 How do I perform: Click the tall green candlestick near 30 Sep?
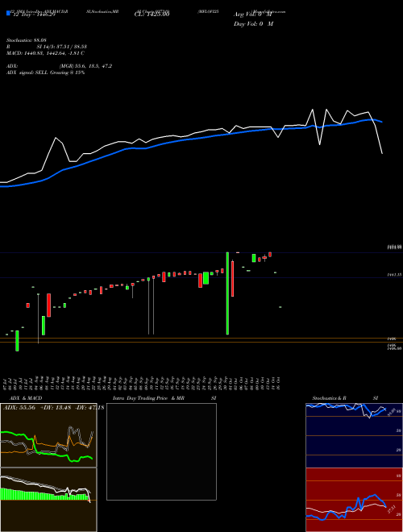click(x=227, y=293)
